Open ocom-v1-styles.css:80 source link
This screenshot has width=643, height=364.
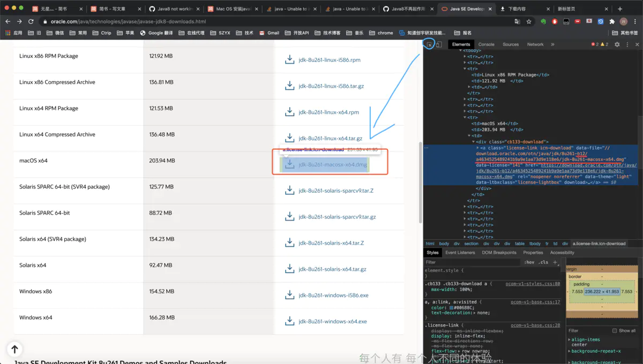pyautogui.click(x=533, y=284)
